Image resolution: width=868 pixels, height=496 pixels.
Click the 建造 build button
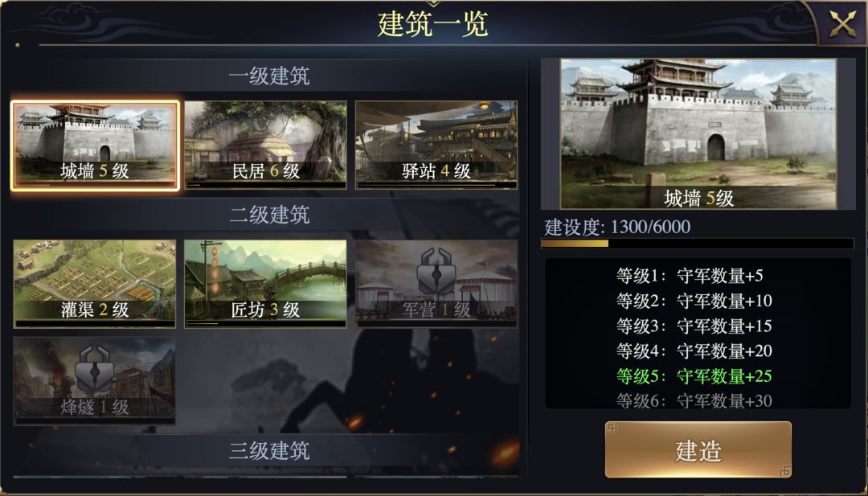[x=698, y=449]
